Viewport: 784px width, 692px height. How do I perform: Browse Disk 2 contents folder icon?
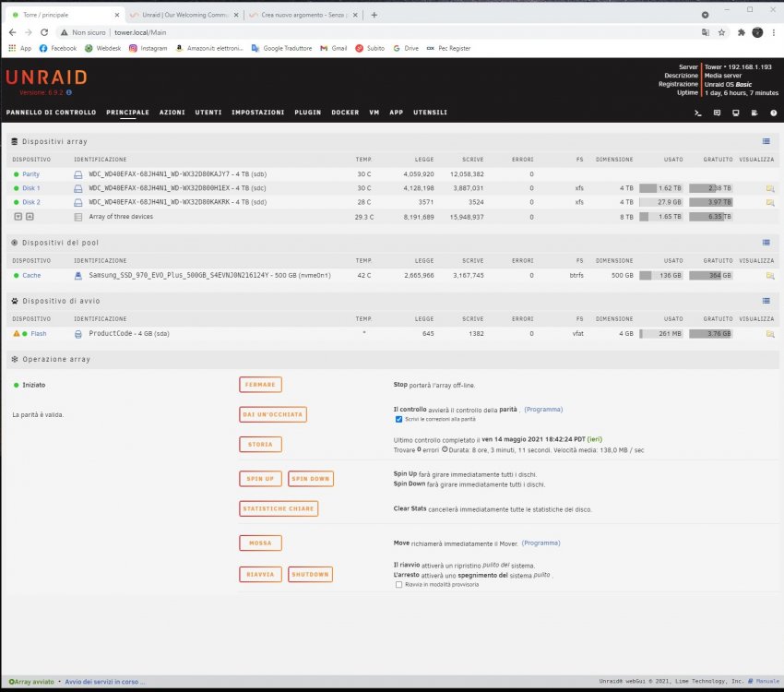pyautogui.click(x=770, y=202)
